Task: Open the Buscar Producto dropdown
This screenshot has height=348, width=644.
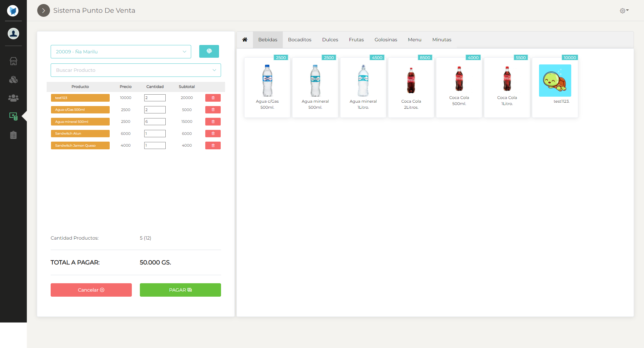Action: pyautogui.click(x=136, y=70)
